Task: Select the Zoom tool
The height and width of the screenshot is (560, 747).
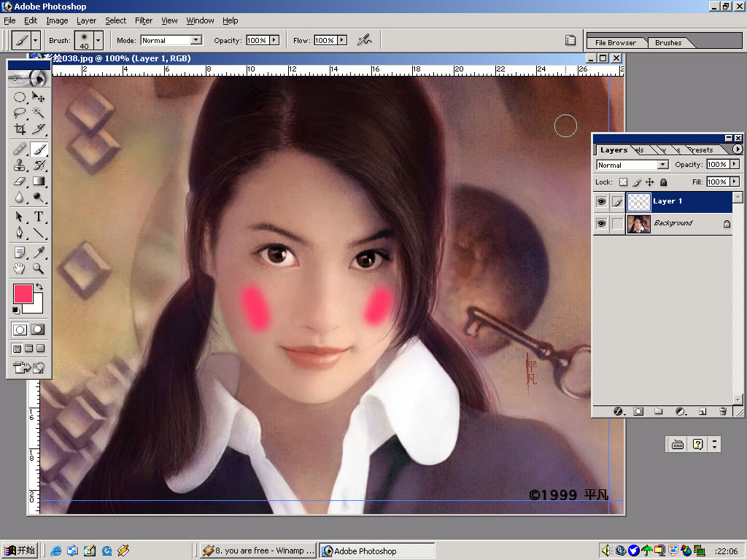Action: coord(39,268)
